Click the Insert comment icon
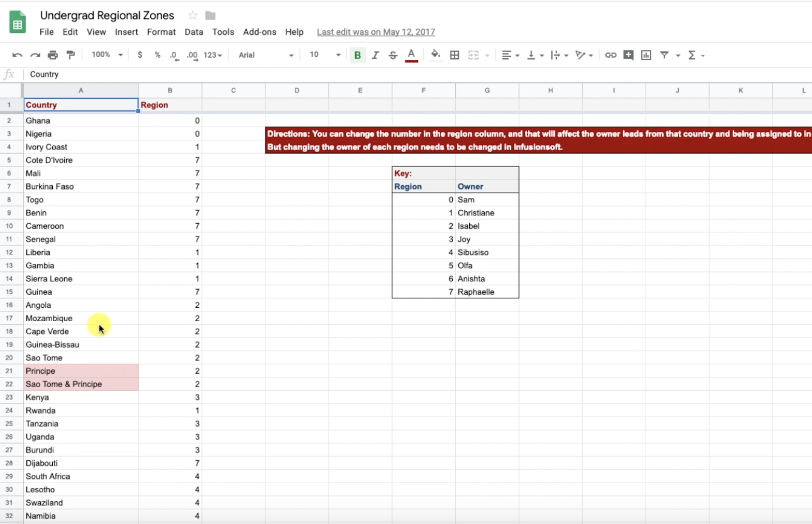The width and height of the screenshot is (812, 524). pos(628,55)
